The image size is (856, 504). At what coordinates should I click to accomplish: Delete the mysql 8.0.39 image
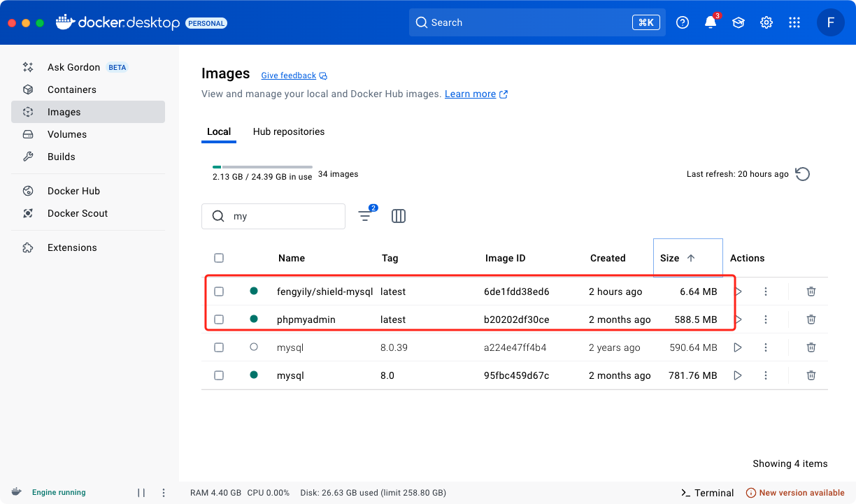(811, 347)
